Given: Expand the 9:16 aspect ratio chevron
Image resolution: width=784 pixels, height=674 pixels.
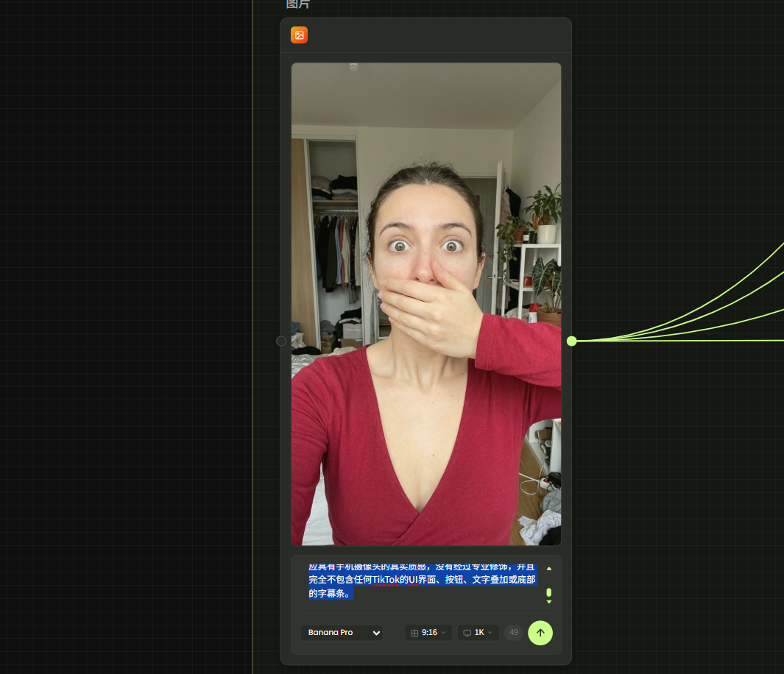Looking at the screenshot, I should [x=444, y=633].
